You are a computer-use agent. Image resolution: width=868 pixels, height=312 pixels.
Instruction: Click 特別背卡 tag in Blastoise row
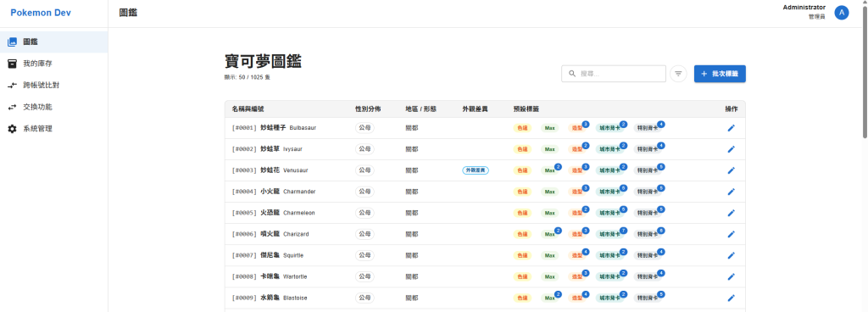point(647,298)
